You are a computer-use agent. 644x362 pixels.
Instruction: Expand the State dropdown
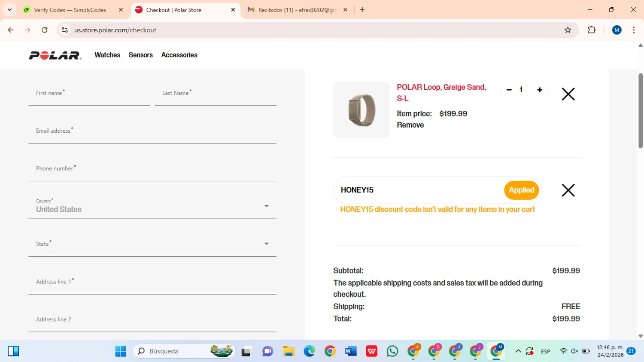point(152,244)
